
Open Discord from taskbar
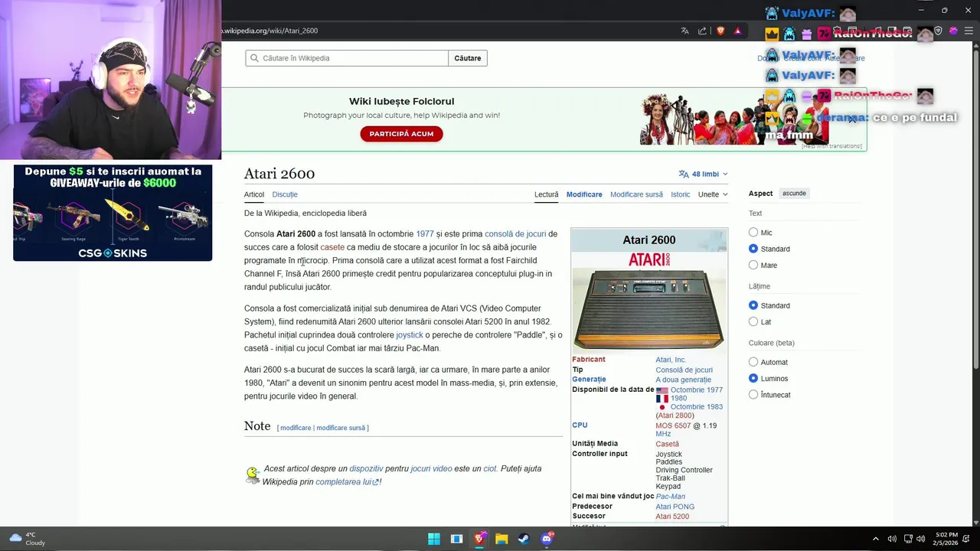tap(547, 539)
